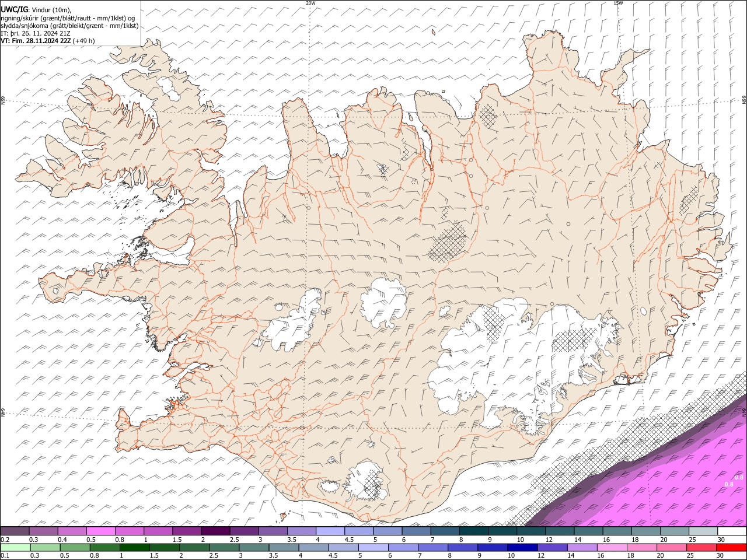The image size is (747, 560).
Task: Pick the dark mauve top-row swatch at 0.2
Action: 15,531
